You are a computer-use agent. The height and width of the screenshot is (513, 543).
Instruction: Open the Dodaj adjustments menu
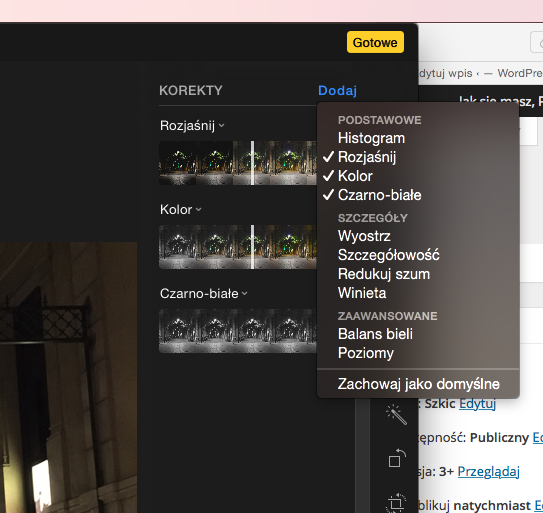(x=337, y=90)
